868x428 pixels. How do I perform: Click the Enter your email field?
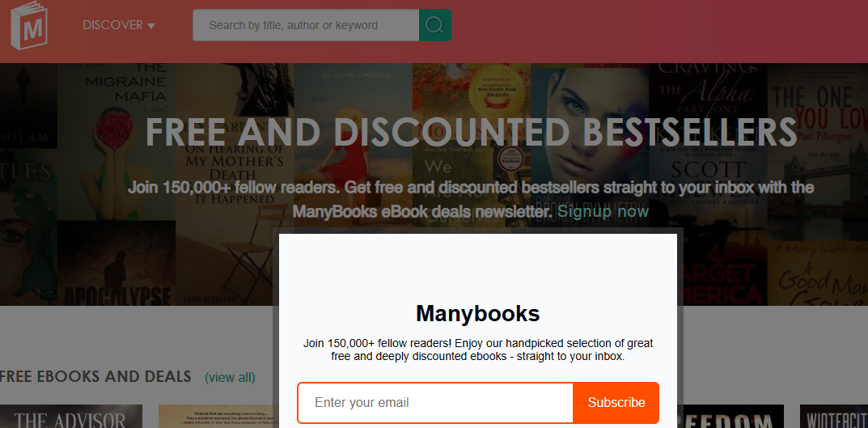436,403
